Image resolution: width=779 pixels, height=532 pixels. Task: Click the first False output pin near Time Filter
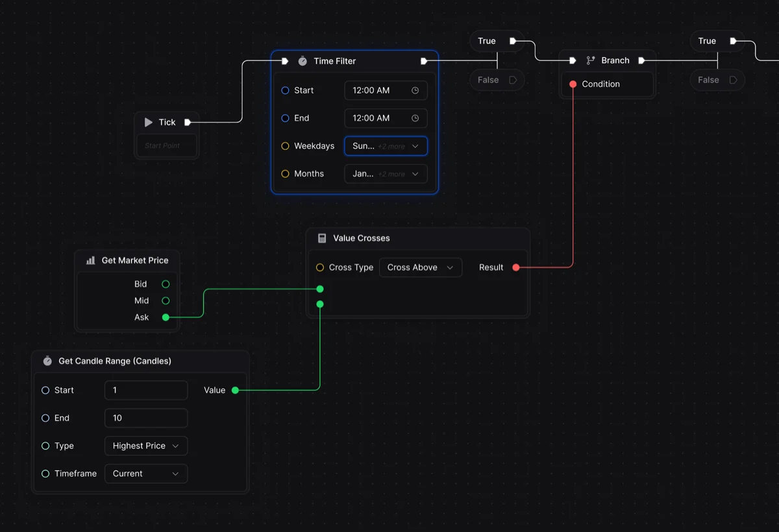pyautogui.click(x=513, y=80)
